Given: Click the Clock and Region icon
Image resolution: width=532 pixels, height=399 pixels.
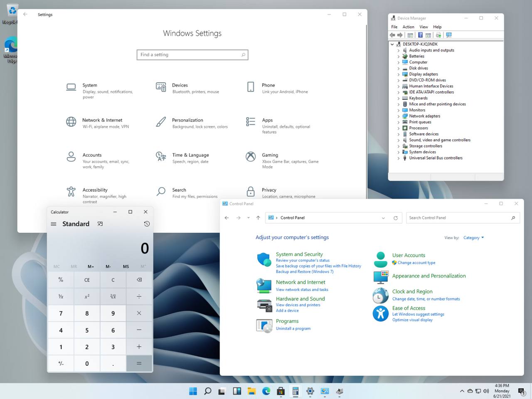Looking at the screenshot, I should (380, 296).
